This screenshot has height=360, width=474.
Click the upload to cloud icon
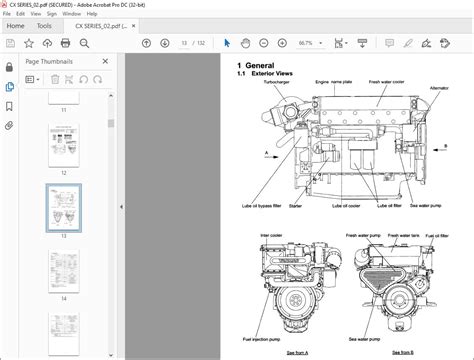[47, 43]
